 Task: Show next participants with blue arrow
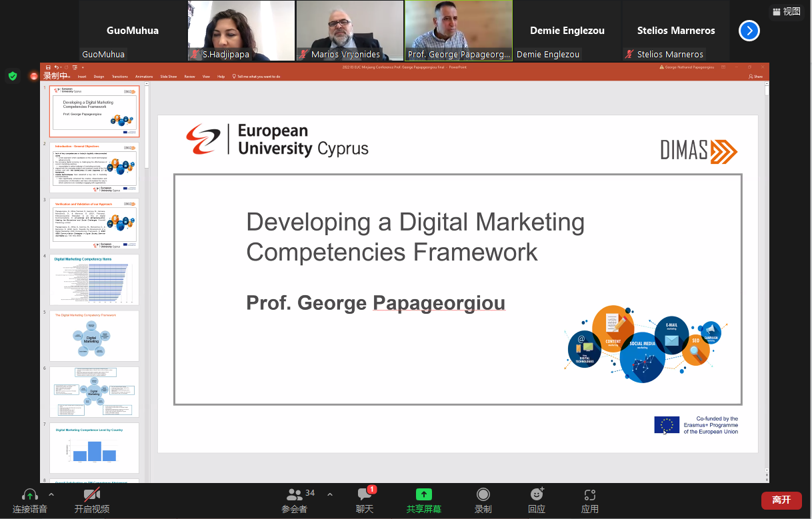click(749, 31)
